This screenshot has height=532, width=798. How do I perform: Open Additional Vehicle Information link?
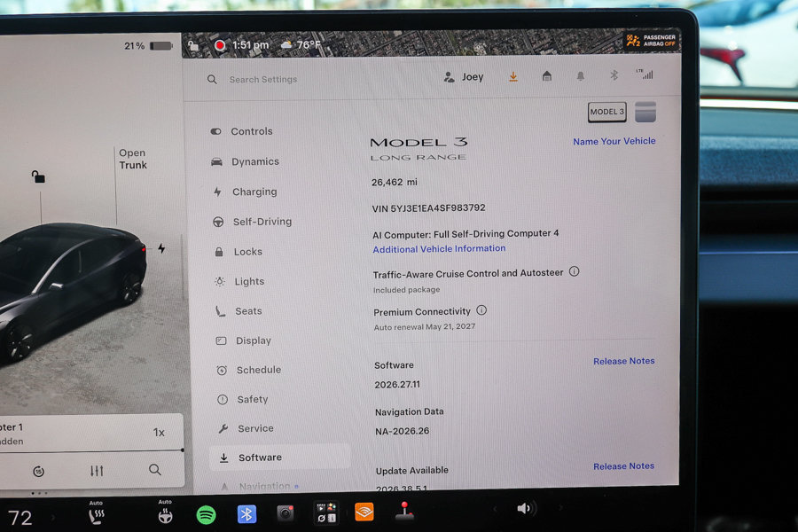pyautogui.click(x=439, y=249)
